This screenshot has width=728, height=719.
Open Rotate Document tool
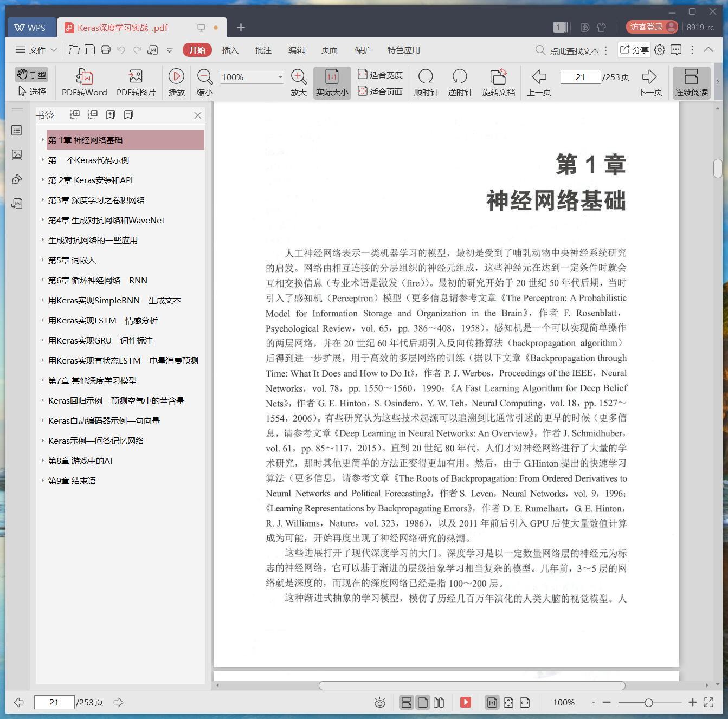coord(499,83)
